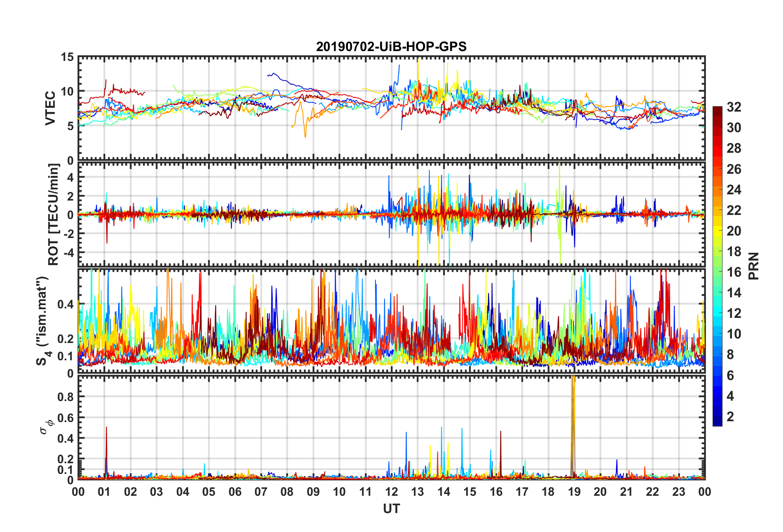This screenshot has width=783, height=532.
Task: Click x-axis hour tick label 07
Action: 261,492
